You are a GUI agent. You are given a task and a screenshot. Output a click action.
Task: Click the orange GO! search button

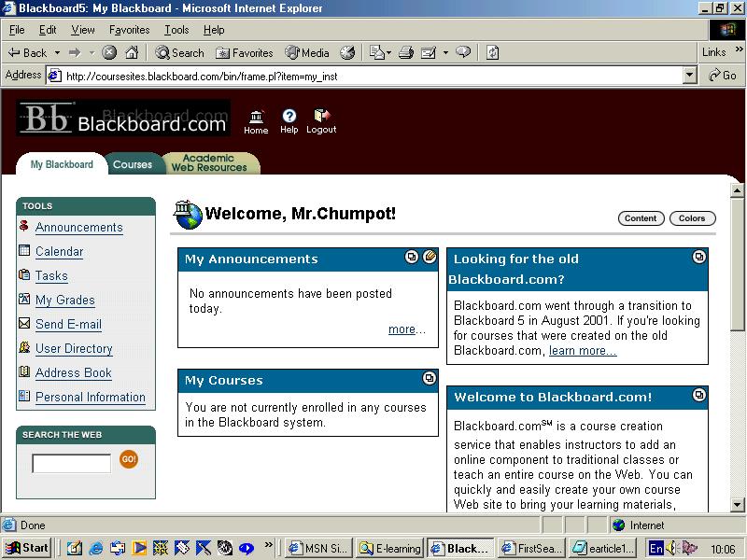[129, 459]
